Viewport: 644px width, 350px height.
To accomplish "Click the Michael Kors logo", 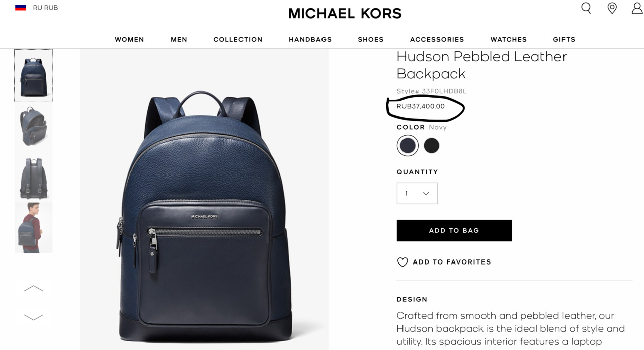I will (345, 13).
